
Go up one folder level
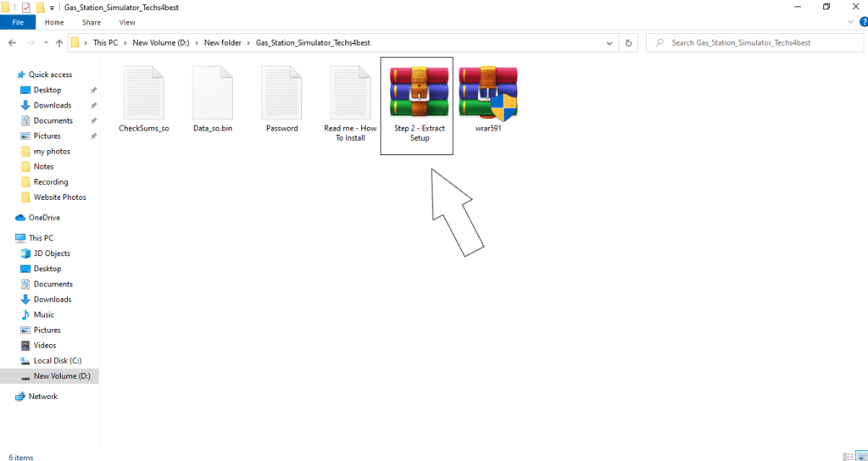(59, 43)
